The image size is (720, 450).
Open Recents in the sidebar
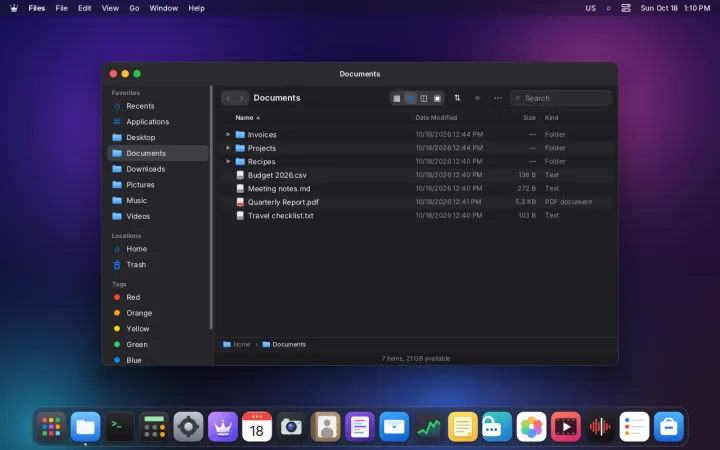(x=158, y=106)
